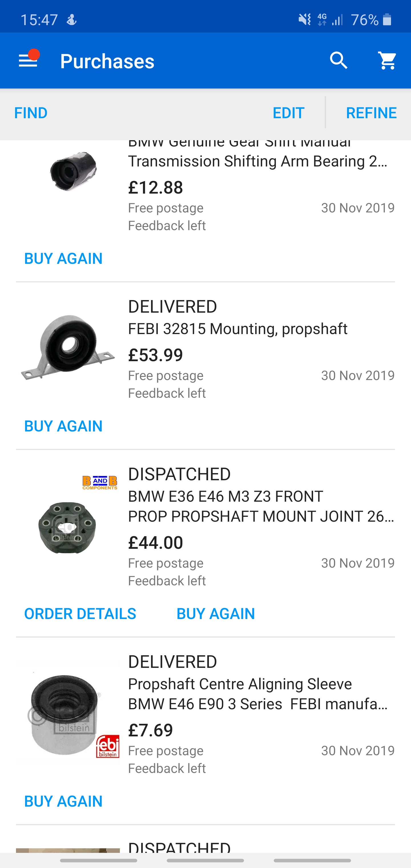
Task: Open the FEBI 32815 propshaft mounting thumbnail
Action: [x=68, y=347]
